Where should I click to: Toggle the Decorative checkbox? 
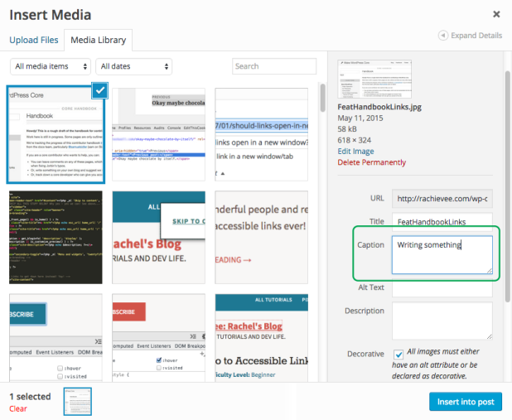tap(398, 354)
